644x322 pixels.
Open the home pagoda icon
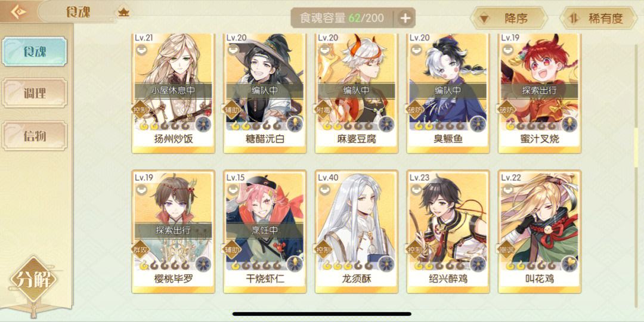pos(123,13)
